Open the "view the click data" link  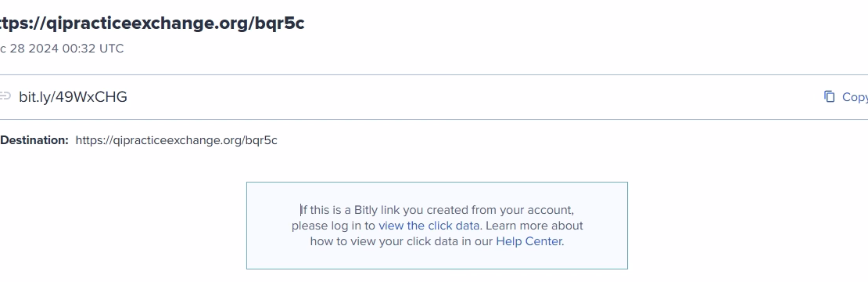[429, 226]
